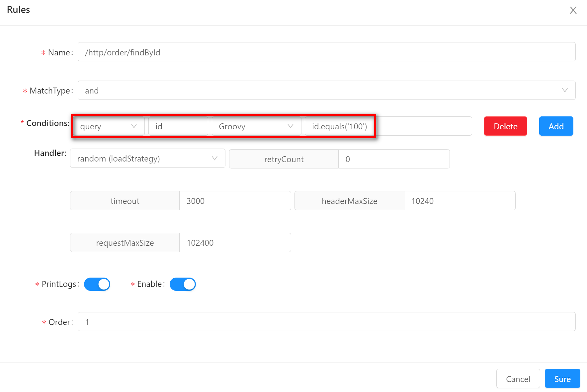Click the Name input field
The height and width of the screenshot is (392, 587).
(326, 52)
